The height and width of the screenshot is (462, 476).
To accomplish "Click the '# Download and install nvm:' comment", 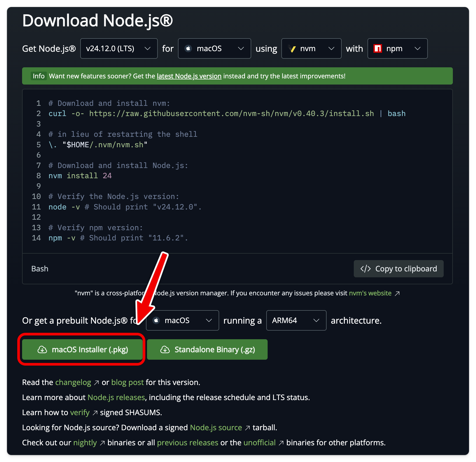I will tap(109, 103).
